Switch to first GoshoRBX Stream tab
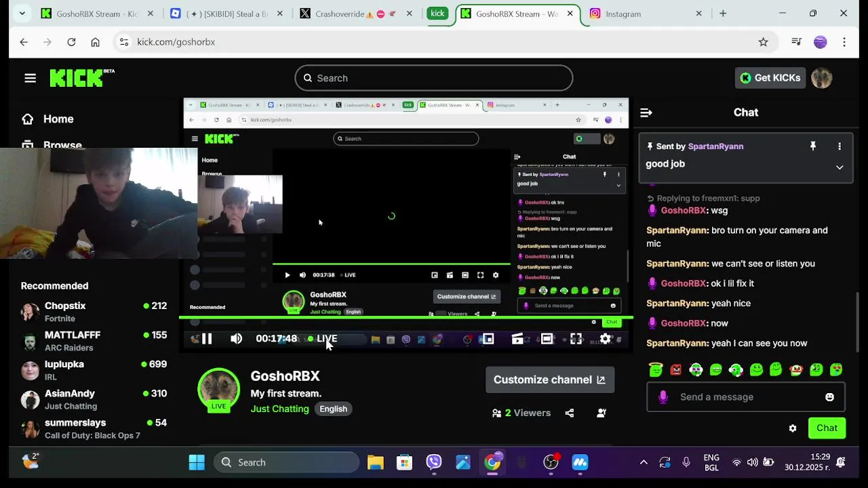This screenshot has height=488, width=868. [99, 14]
